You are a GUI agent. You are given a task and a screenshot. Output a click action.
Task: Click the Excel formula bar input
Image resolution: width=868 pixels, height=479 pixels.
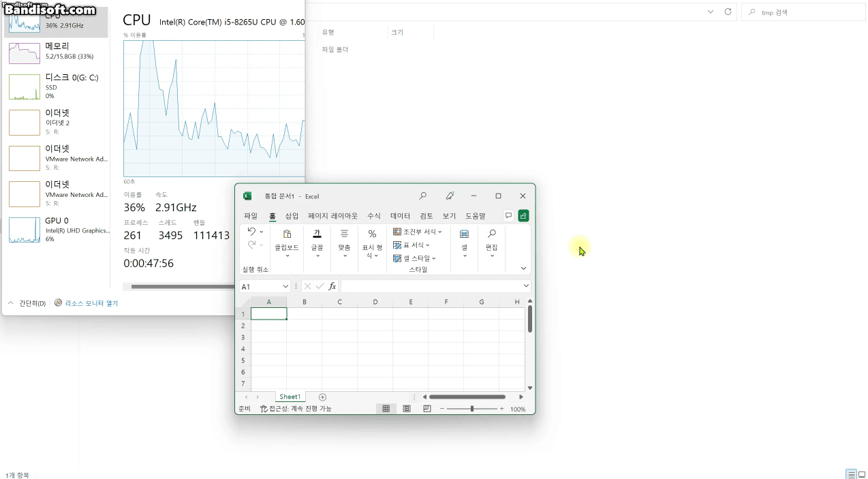pyautogui.click(x=431, y=286)
